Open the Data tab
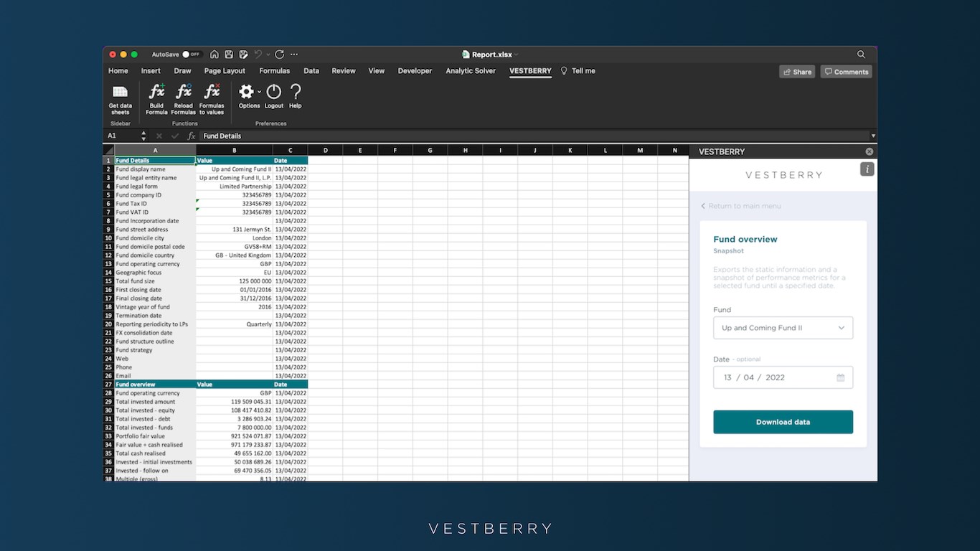Screen dimensions: 980x551 coord(311,71)
